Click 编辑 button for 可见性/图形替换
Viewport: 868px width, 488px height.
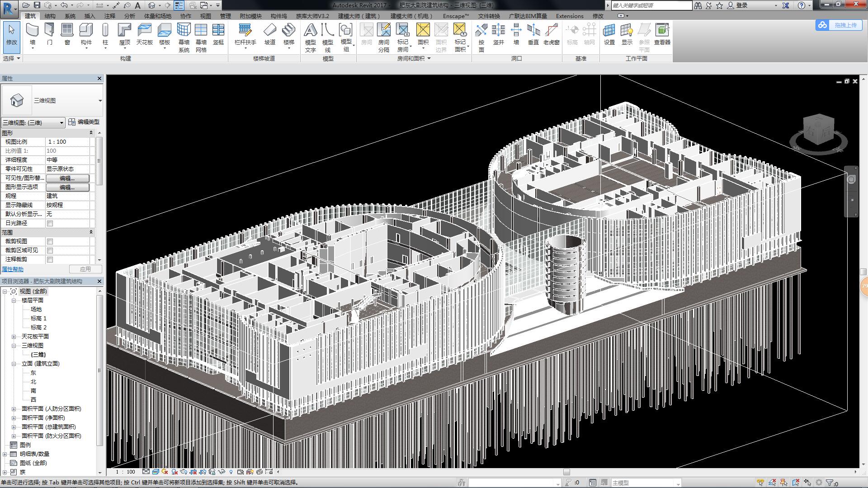pyautogui.click(x=67, y=178)
